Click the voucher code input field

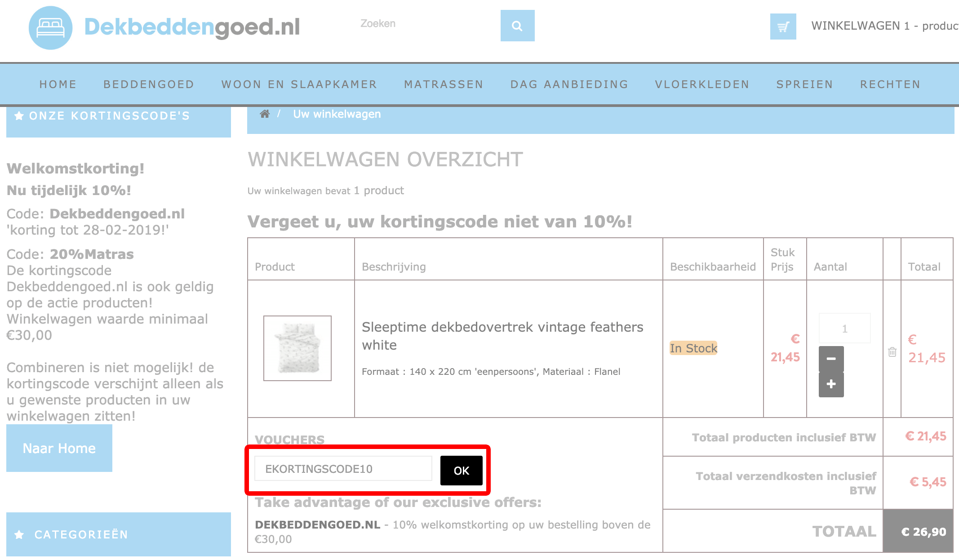343,469
